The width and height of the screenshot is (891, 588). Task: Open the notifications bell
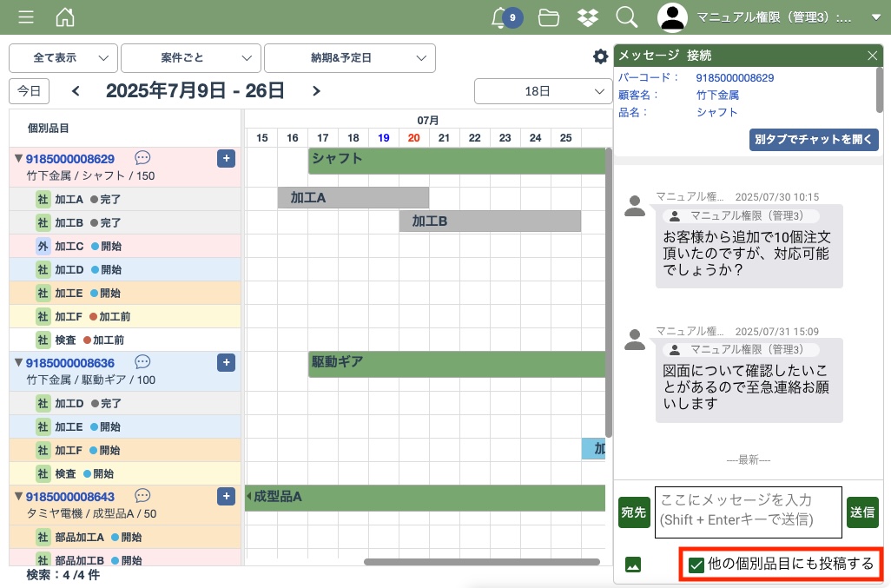pos(500,17)
